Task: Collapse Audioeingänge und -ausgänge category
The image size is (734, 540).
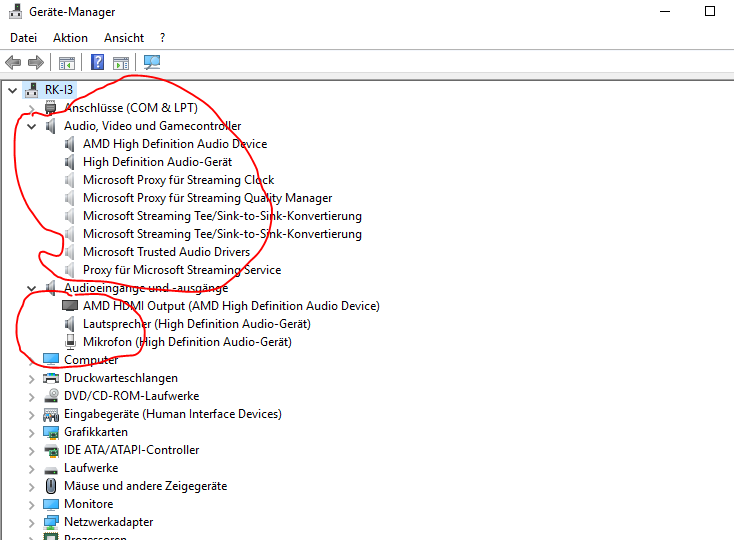Action: (x=31, y=288)
